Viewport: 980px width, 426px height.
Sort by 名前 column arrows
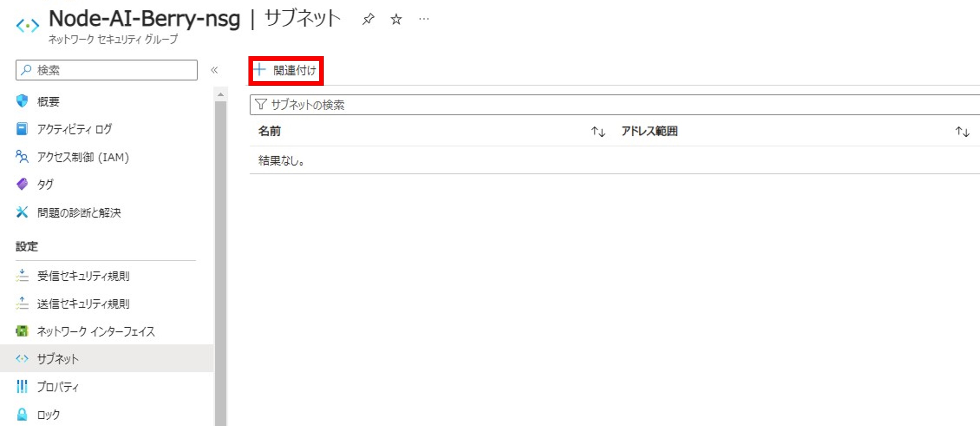click(598, 132)
